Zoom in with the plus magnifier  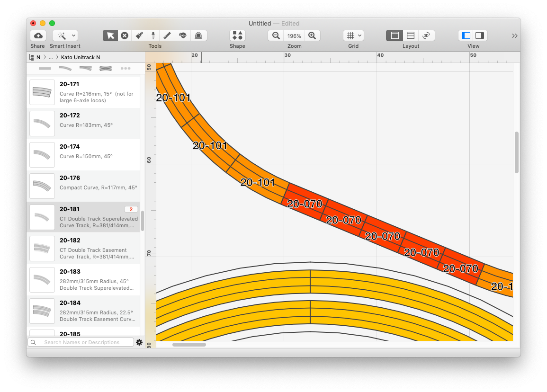pyautogui.click(x=312, y=36)
